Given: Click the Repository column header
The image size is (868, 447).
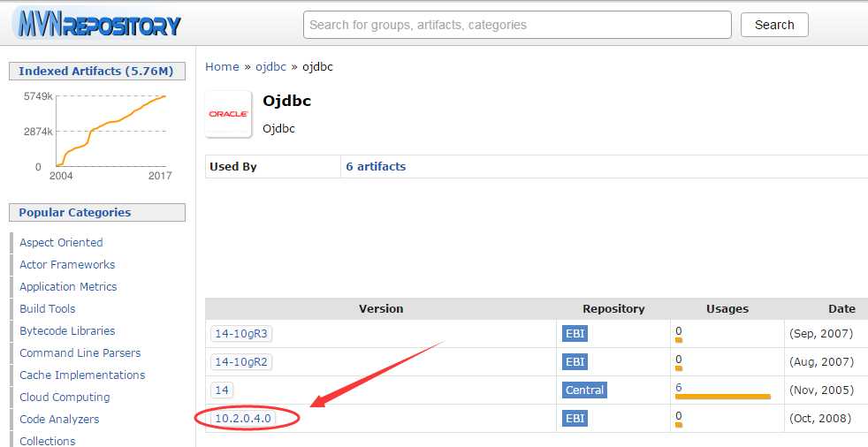Looking at the screenshot, I should [x=613, y=308].
